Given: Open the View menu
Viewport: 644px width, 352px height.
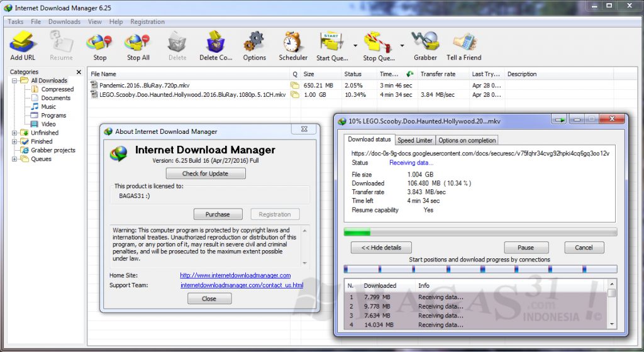Looking at the screenshot, I should pos(94,22).
